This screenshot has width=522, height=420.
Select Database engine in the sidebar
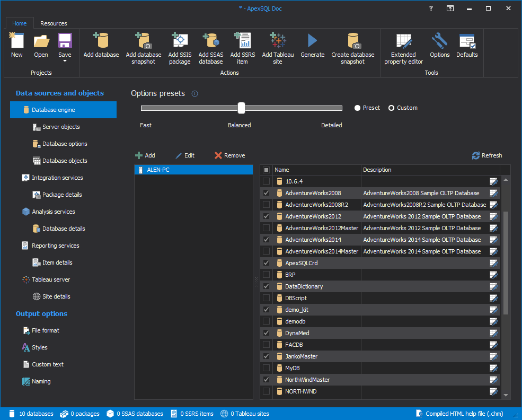click(x=63, y=110)
